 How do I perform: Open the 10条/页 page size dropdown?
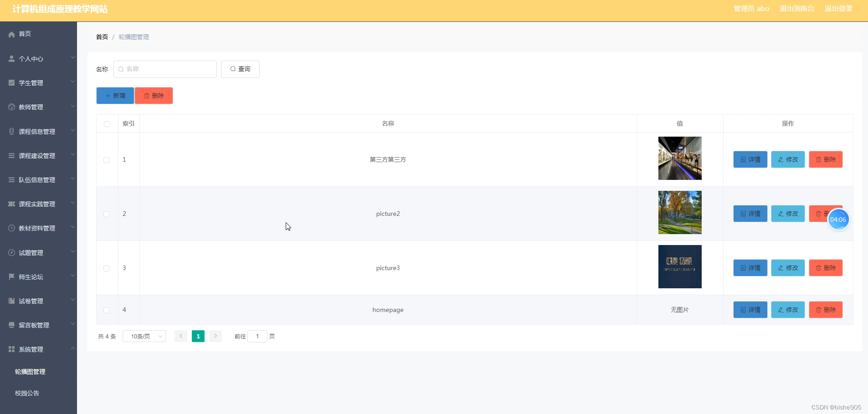(x=144, y=336)
